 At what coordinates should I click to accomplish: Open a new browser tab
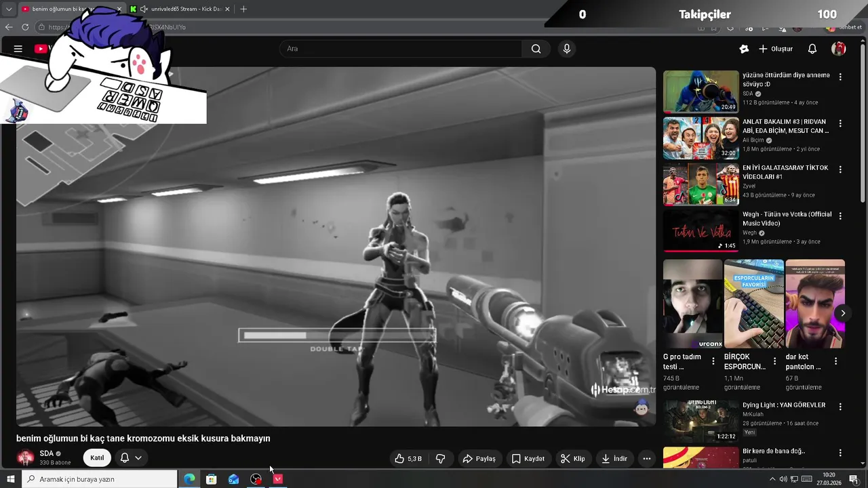coord(243,9)
